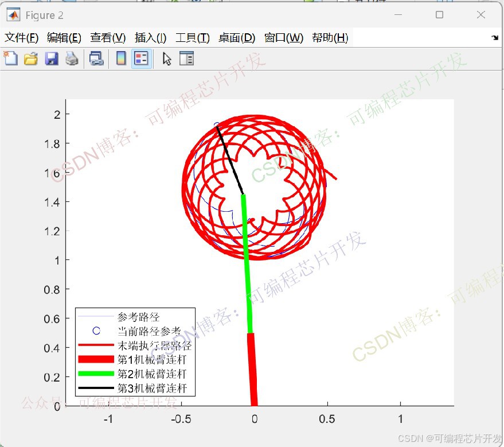Click the black line sample in legend
Image resolution: width=504 pixels, height=447 pixels.
click(96, 388)
